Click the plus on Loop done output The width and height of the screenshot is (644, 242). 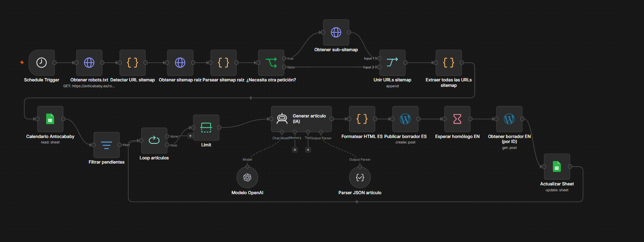pyautogui.click(x=190, y=135)
